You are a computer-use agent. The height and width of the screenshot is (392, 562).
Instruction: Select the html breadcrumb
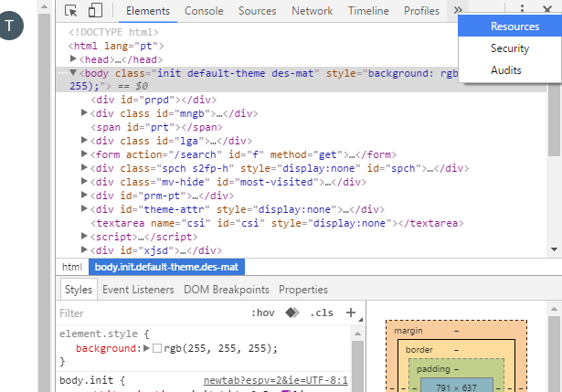point(72,267)
